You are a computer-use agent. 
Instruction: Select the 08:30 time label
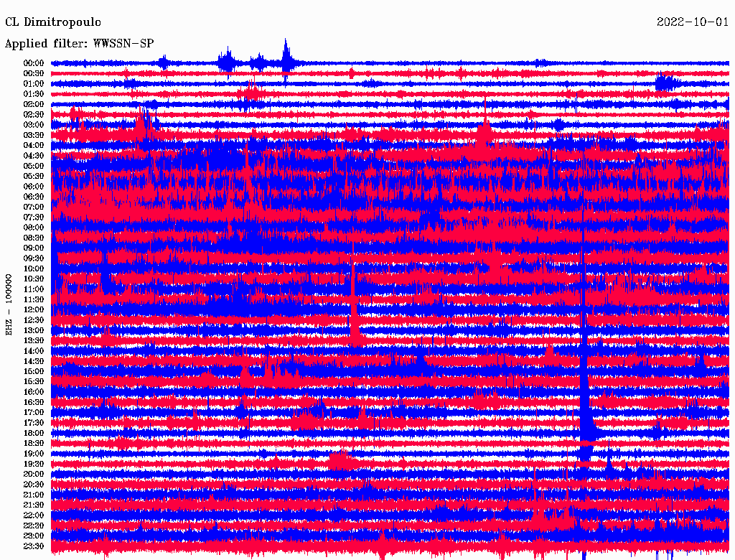tap(34, 238)
